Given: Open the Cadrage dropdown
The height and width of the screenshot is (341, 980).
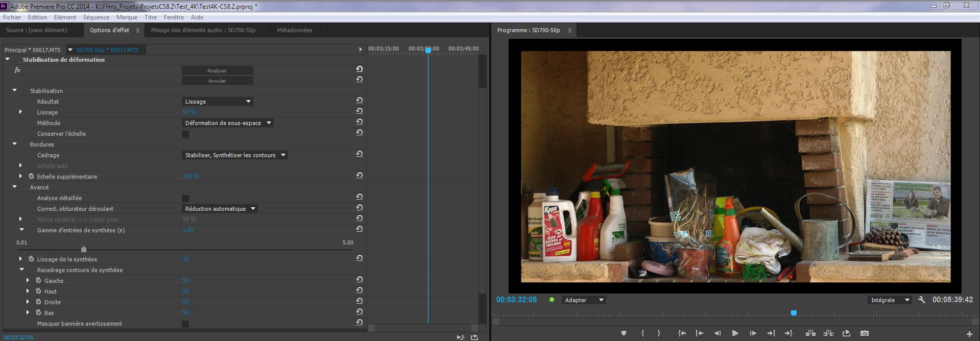Looking at the screenshot, I should coord(235,155).
